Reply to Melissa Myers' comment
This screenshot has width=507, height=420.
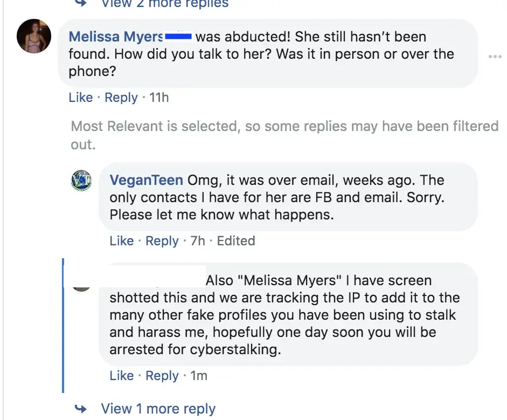coord(121,98)
